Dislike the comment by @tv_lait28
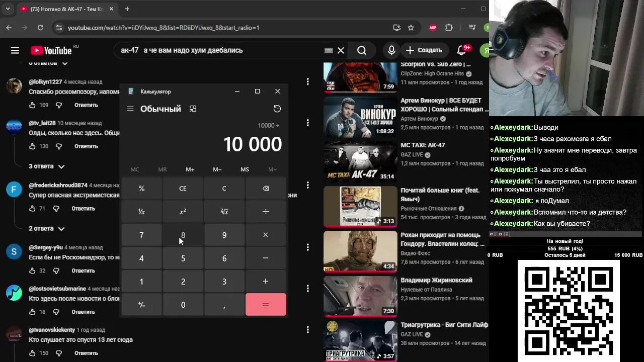 (58, 146)
